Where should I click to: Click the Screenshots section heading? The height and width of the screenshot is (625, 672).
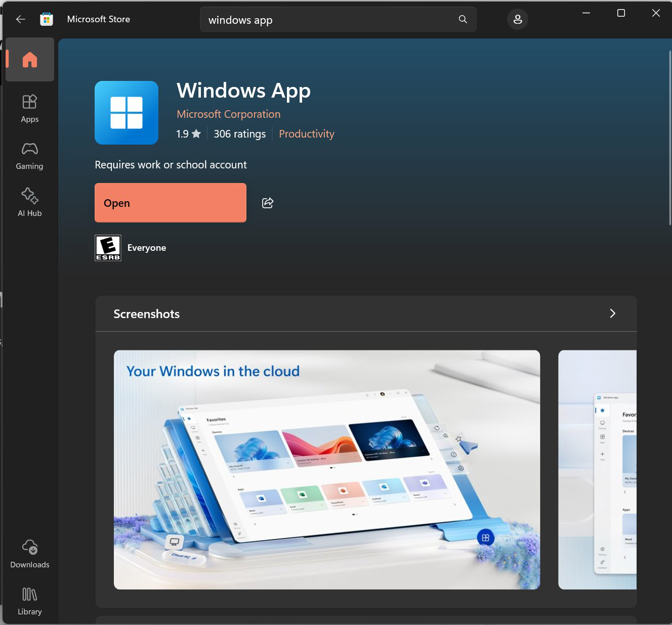pyautogui.click(x=147, y=314)
